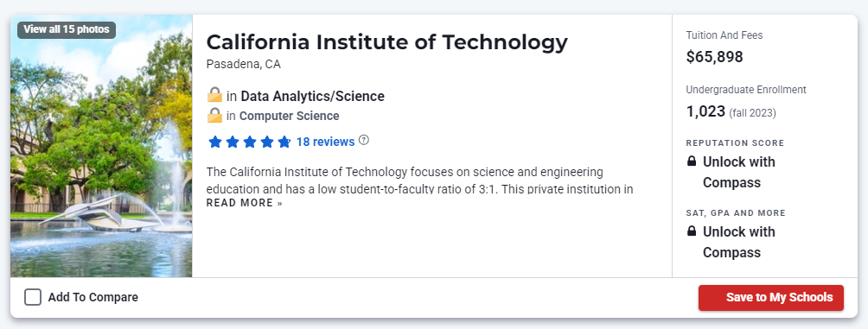Click the lock icon beside Data Analytics/Science
Image resolution: width=868 pixels, height=329 pixels.
tap(214, 95)
